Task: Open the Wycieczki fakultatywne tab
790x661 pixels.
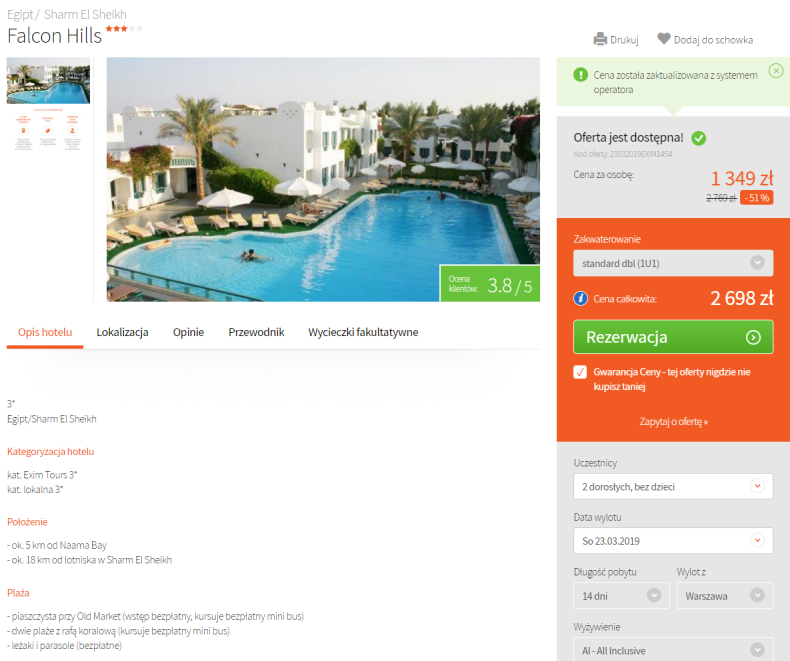Action: tap(363, 333)
